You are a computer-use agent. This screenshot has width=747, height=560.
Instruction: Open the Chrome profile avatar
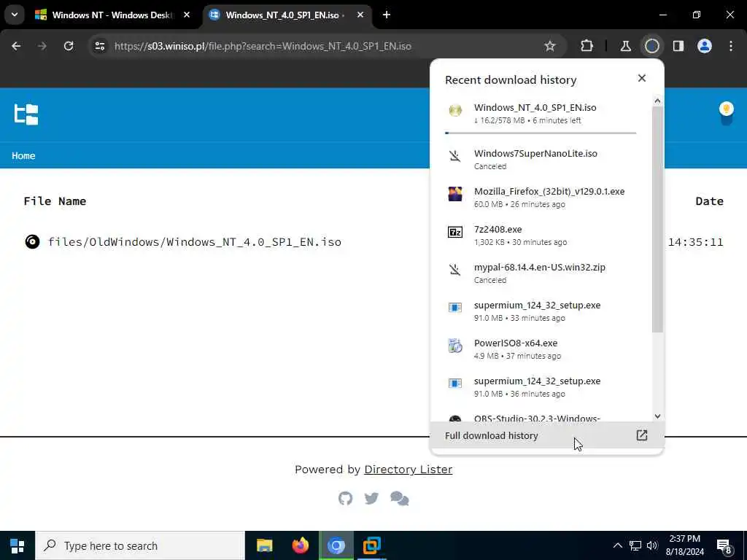[705, 46]
